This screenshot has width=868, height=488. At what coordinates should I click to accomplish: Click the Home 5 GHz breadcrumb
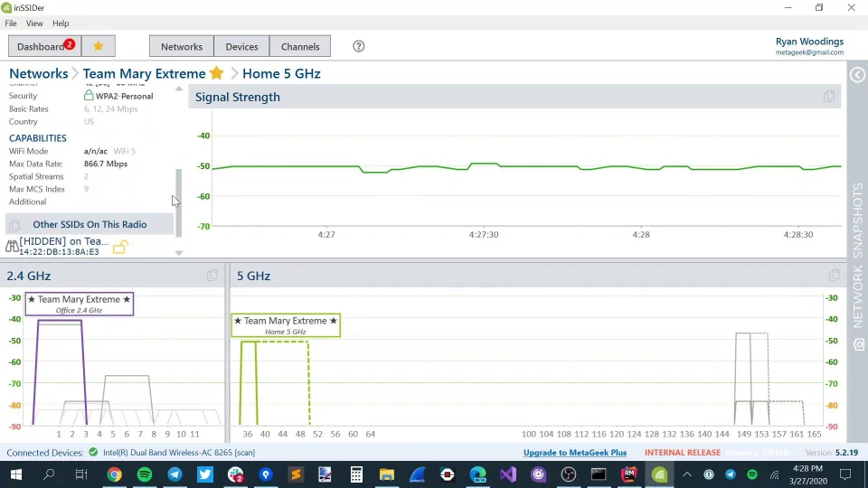click(x=281, y=73)
